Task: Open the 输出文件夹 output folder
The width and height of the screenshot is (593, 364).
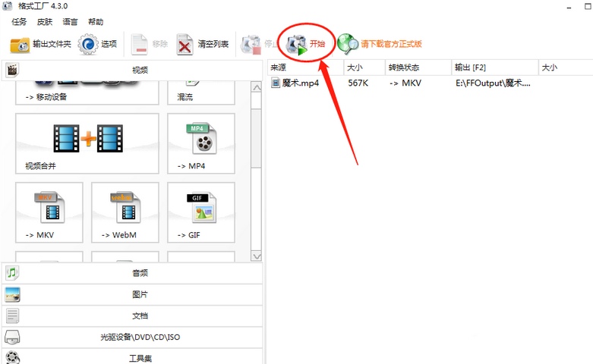Action: pyautogui.click(x=41, y=44)
